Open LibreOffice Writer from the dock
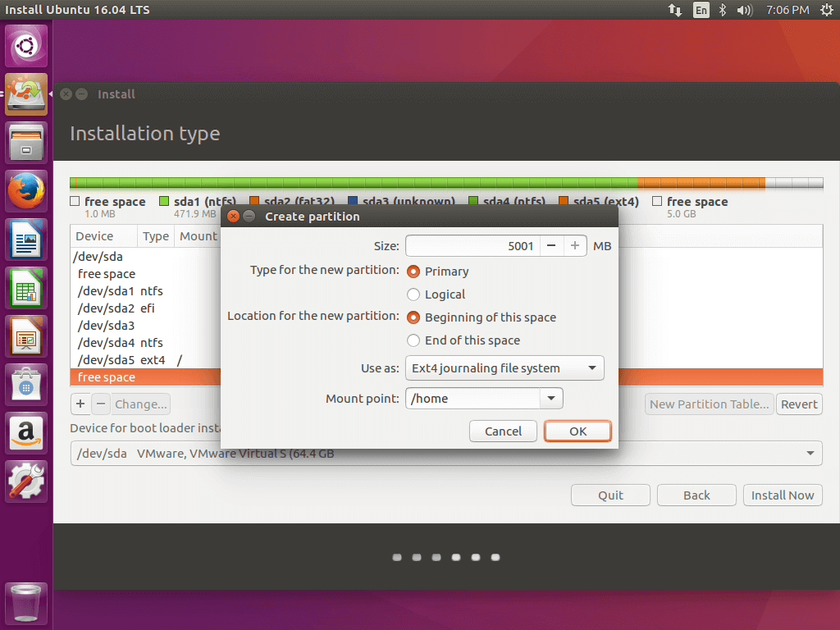Screen dimensions: 840x630 pos(26,240)
